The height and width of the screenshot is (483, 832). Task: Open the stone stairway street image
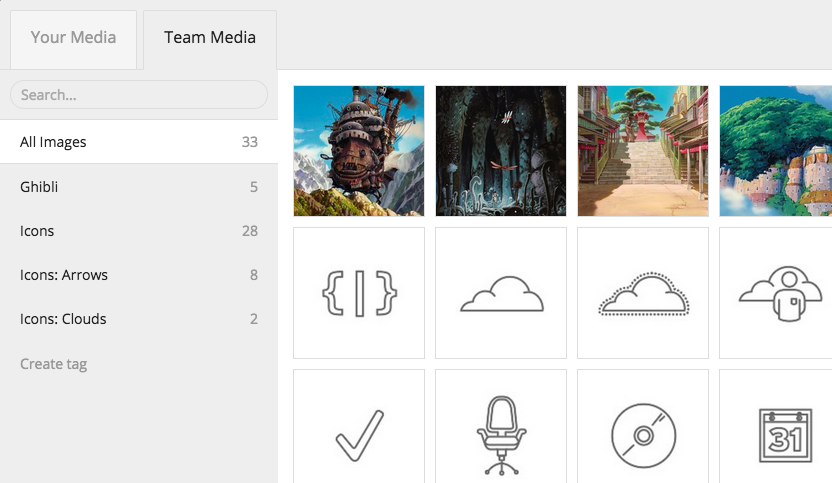click(x=643, y=151)
